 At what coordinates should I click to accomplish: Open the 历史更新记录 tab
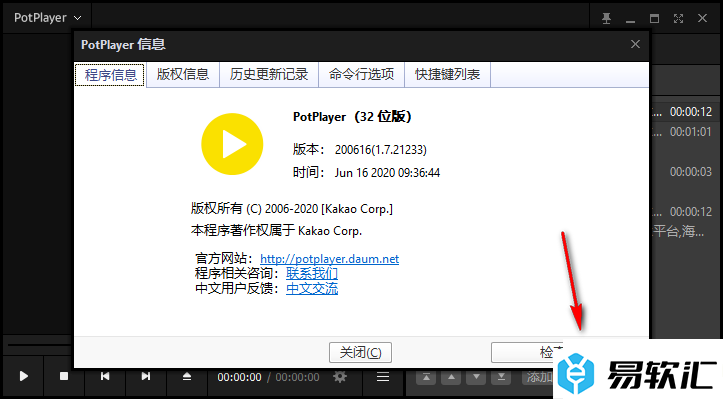tap(269, 74)
